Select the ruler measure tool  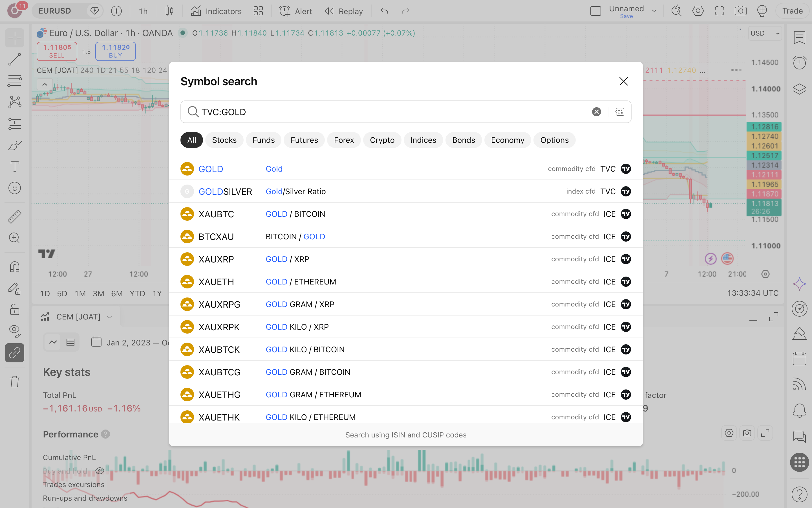(14, 217)
